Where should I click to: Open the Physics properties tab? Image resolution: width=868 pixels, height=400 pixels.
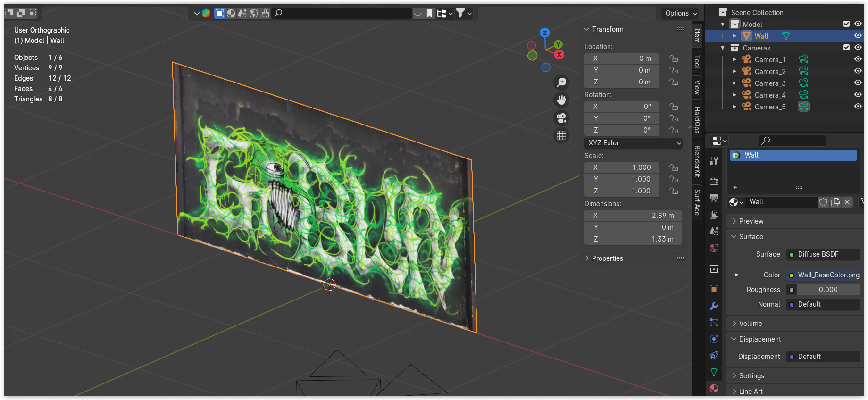click(714, 339)
